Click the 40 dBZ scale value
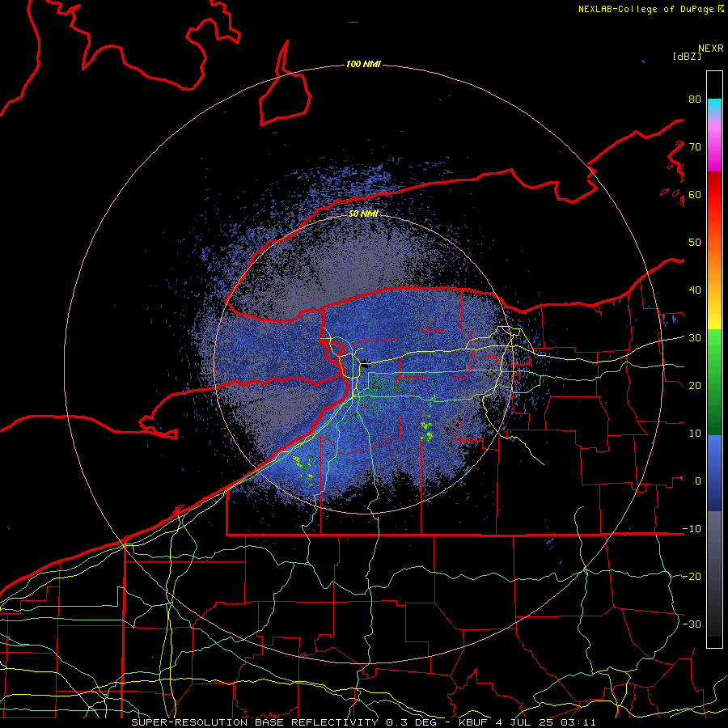 coord(695,290)
